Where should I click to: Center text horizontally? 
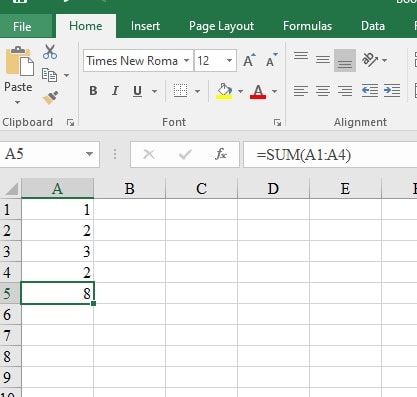[323, 91]
